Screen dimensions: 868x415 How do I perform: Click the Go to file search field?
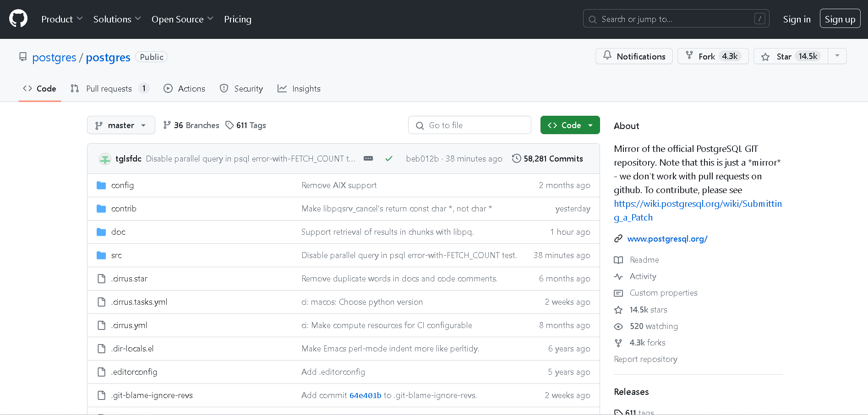[x=469, y=125]
